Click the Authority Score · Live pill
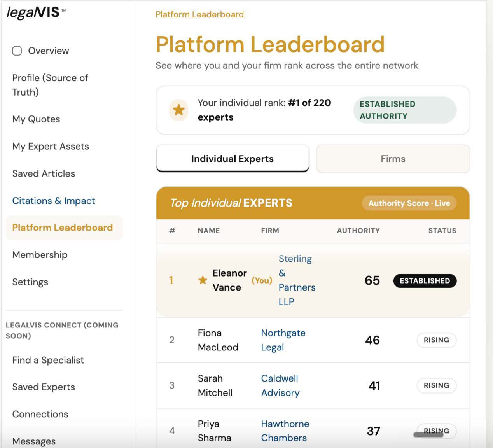493x448 pixels. (x=409, y=203)
